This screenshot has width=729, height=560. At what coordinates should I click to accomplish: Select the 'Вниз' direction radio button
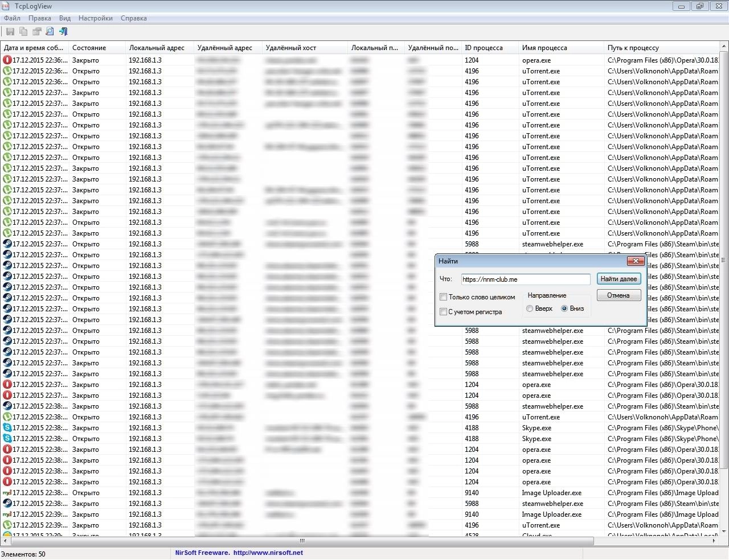point(564,308)
